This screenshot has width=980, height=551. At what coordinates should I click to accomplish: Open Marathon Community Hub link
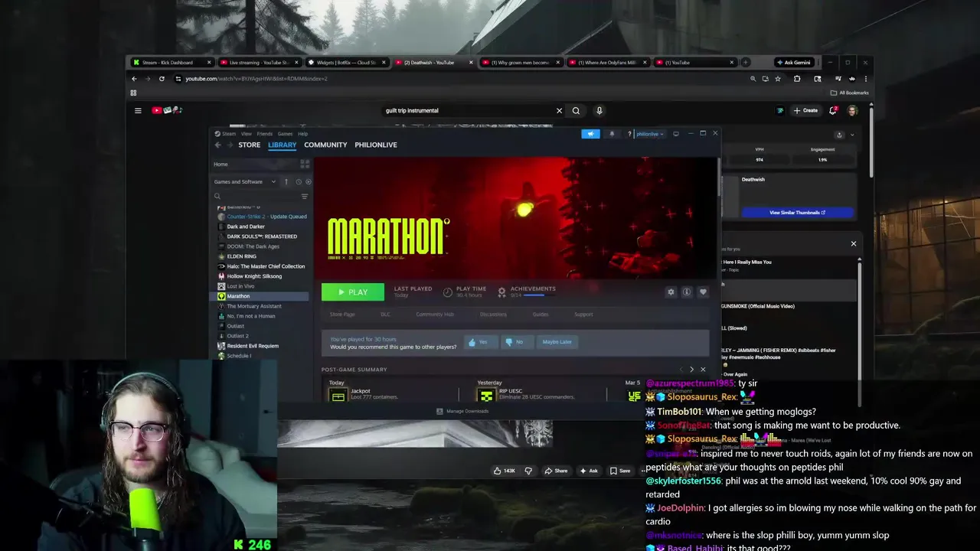coord(435,315)
